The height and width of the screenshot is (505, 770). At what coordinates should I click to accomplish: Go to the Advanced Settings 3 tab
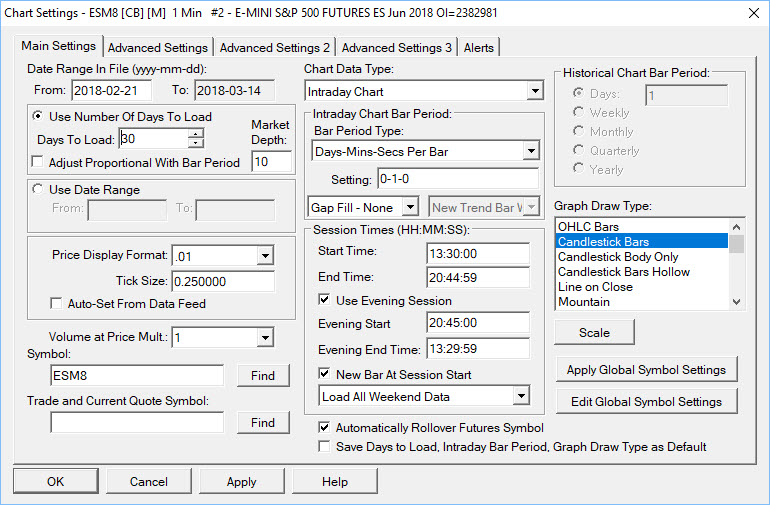[x=397, y=48]
